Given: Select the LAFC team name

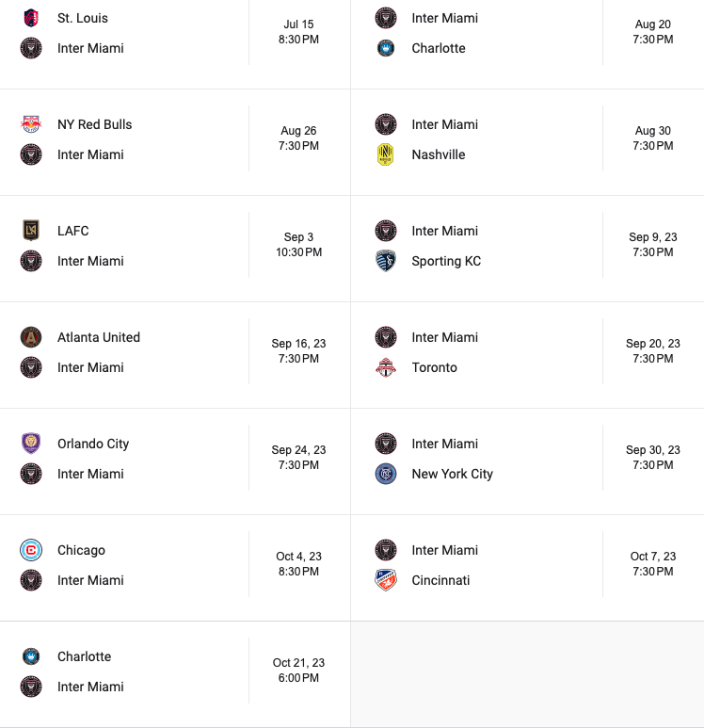Looking at the screenshot, I should click(x=73, y=231).
